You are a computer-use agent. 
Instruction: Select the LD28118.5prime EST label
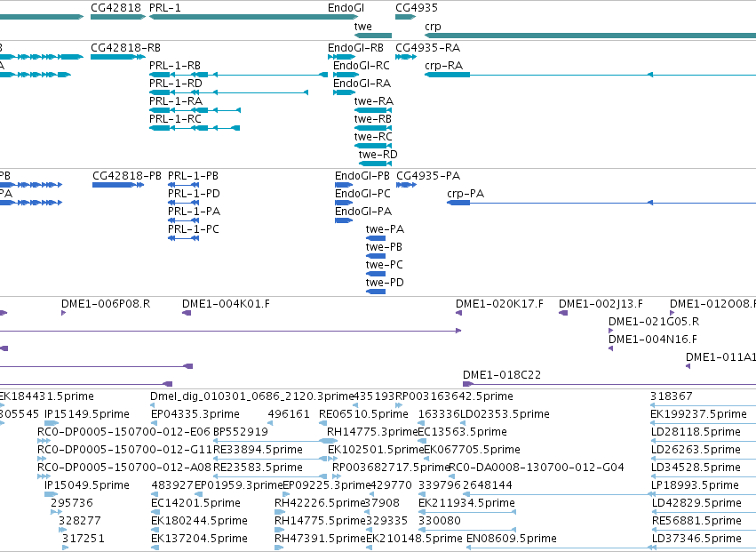click(x=696, y=432)
